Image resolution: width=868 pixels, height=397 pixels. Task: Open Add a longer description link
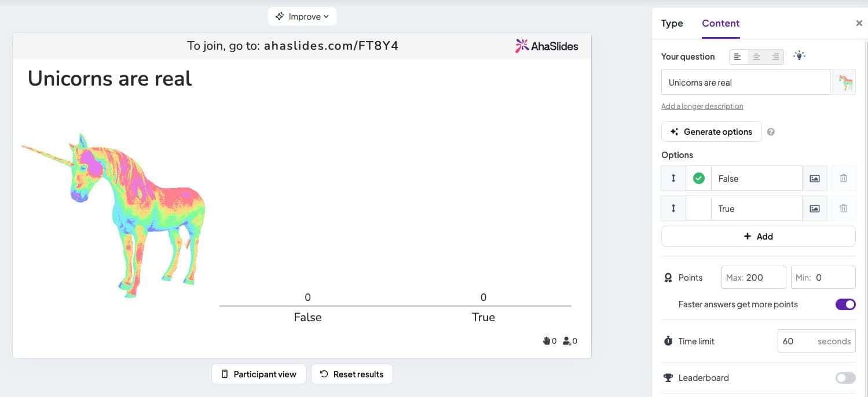click(702, 106)
